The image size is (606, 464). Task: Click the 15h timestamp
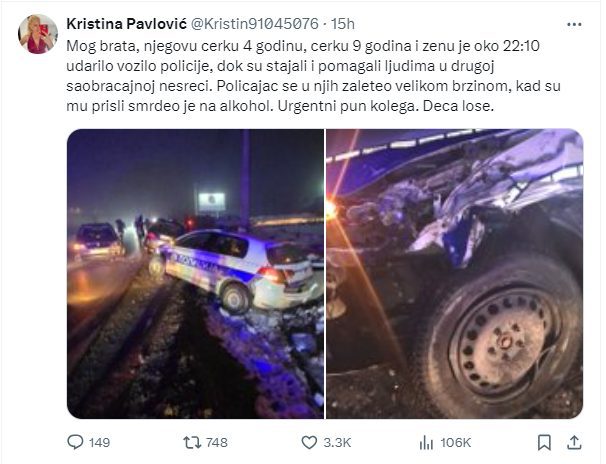[x=343, y=24]
